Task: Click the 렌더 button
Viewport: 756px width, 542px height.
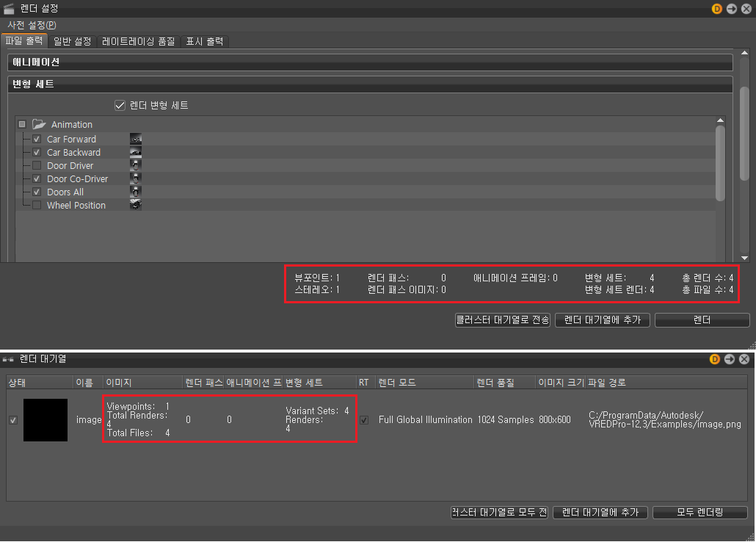Action: click(702, 320)
